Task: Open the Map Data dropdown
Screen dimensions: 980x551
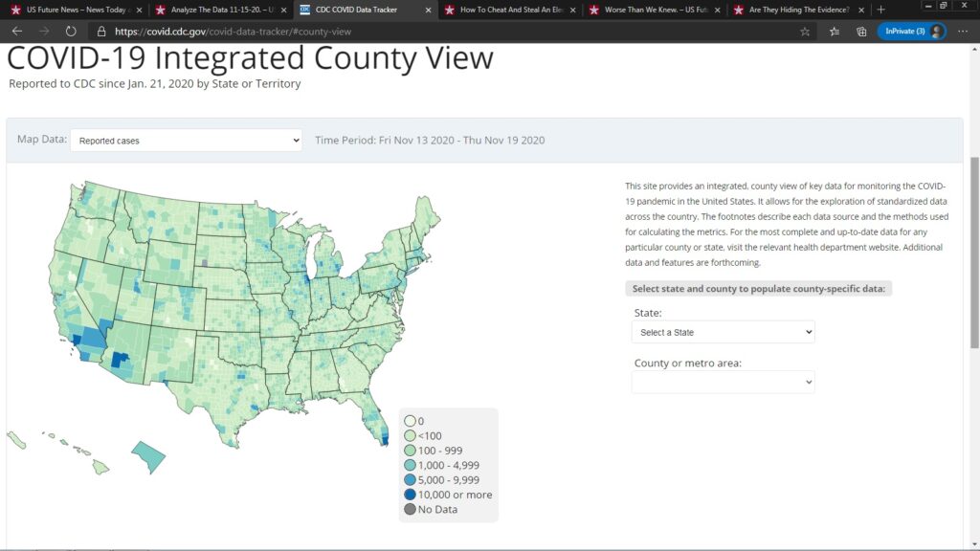Action: [x=186, y=141]
